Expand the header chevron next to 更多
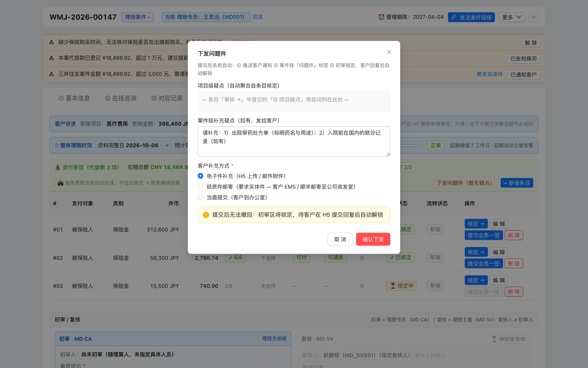 click(534, 17)
